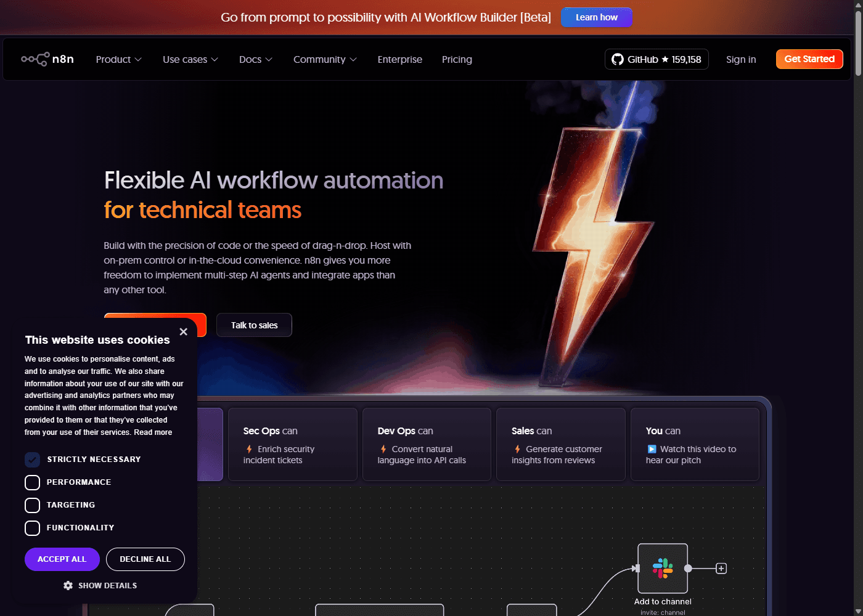Click the Learn how banner button
The height and width of the screenshot is (616, 863).
click(x=596, y=17)
